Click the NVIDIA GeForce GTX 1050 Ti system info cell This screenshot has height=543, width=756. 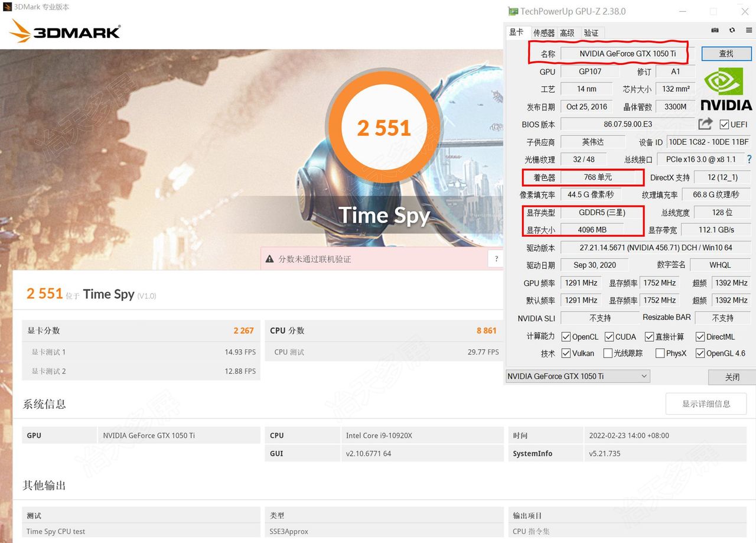pyautogui.click(x=179, y=435)
